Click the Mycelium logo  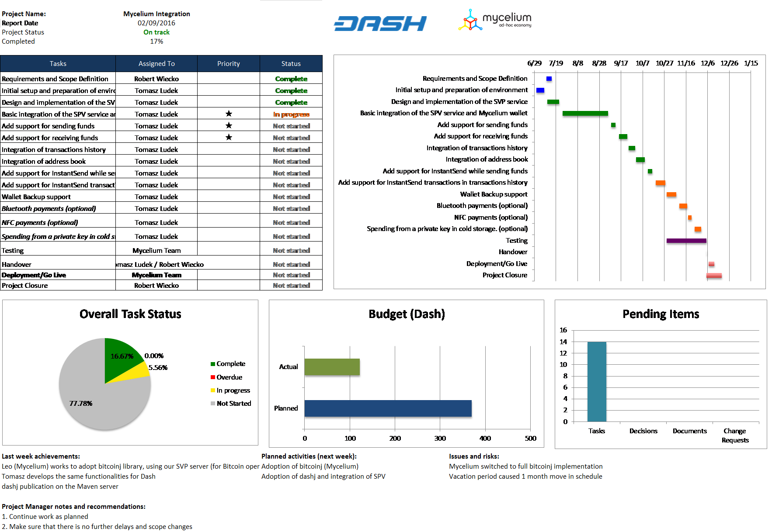coord(495,20)
